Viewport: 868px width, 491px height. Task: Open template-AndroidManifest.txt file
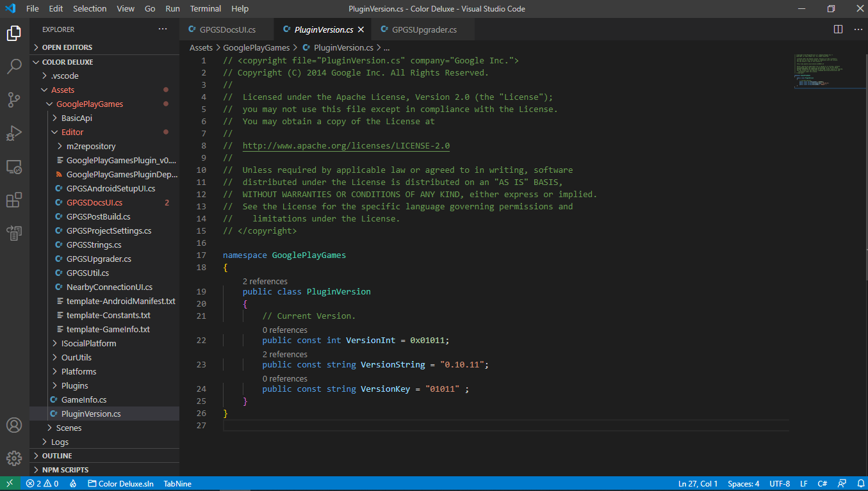[104, 301]
